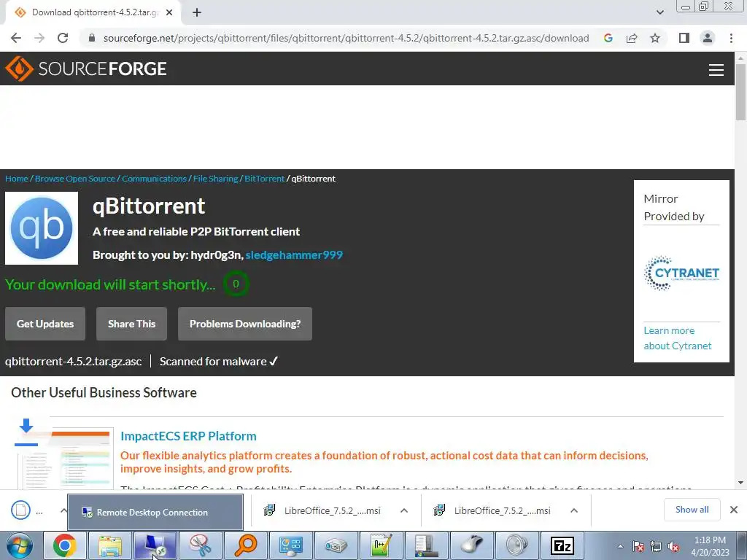
Task: Go back with the browser back arrow
Action: [x=16, y=38]
